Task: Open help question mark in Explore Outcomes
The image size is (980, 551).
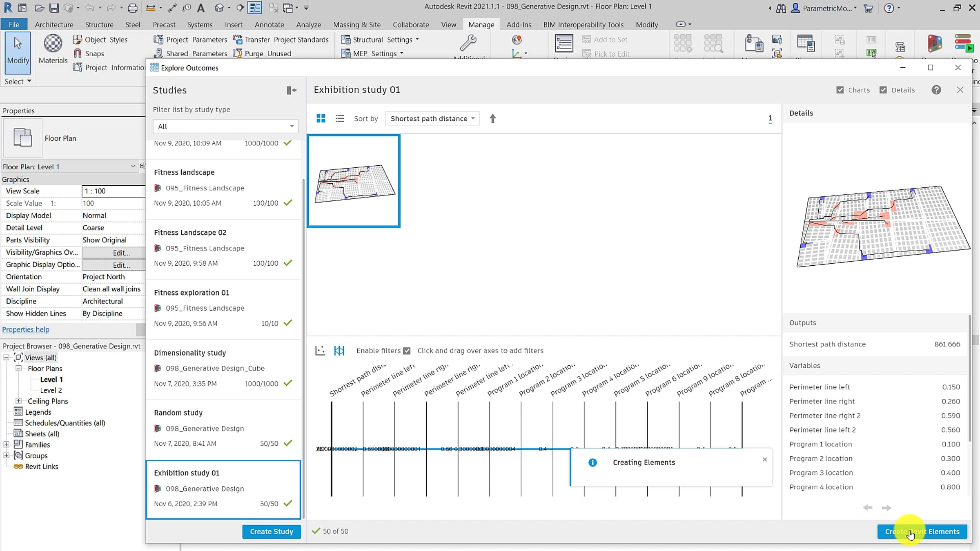Action: coord(936,90)
